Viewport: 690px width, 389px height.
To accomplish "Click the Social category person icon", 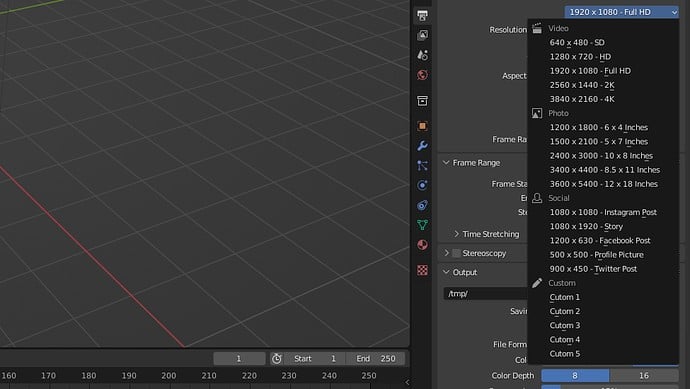I will (537, 198).
